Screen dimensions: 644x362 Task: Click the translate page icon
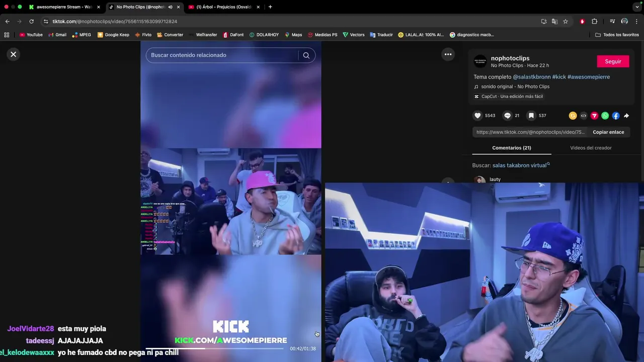[554, 21]
